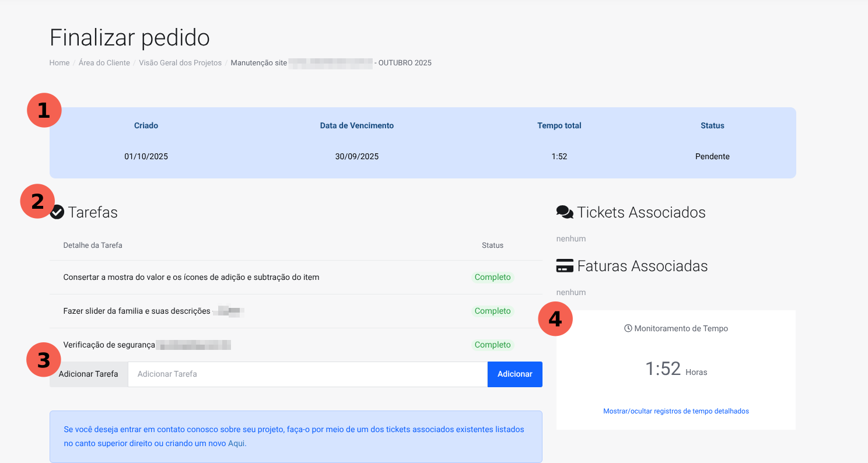This screenshot has height=463, width=868.
Task: Click the red circle marker numbered 4
Action: pyautogui.click(x=555, y=319)
